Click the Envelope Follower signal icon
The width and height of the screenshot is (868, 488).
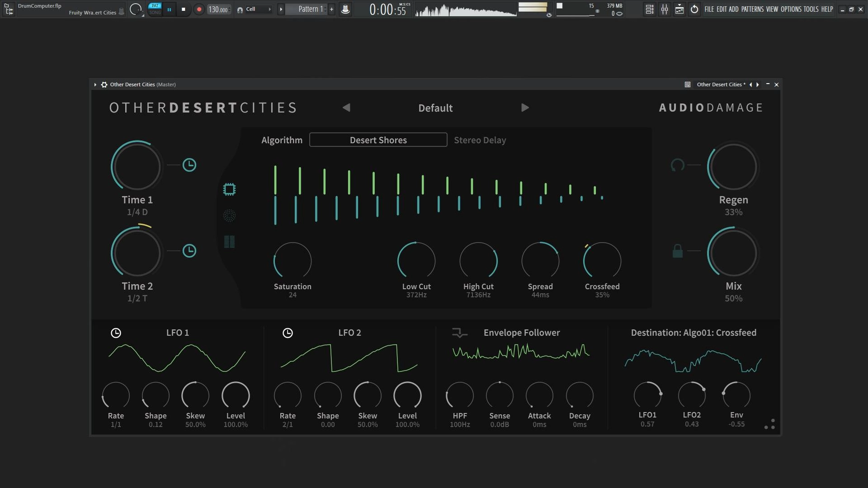pos(460,333)
